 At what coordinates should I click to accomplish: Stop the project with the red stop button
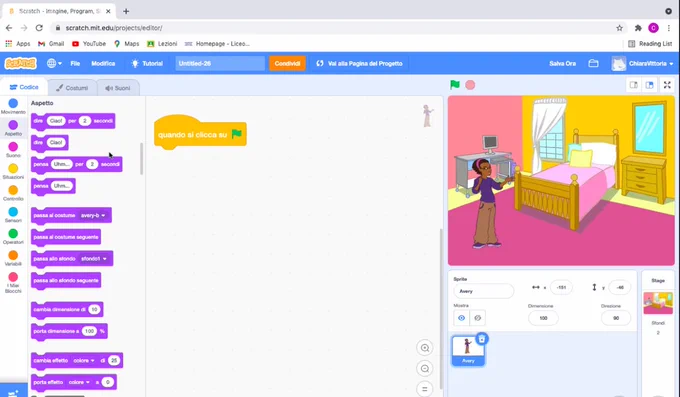point(470,85)
